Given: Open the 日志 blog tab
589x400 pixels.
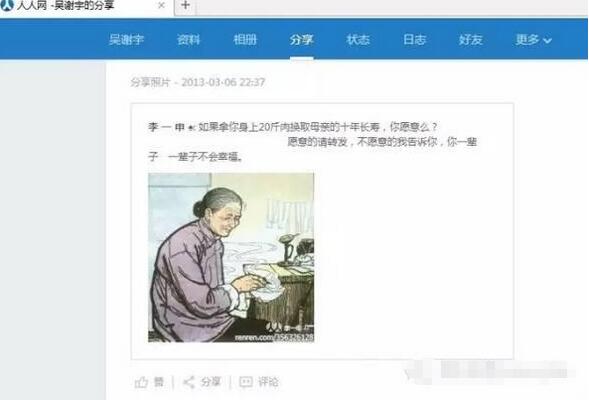Looking at the screenshot, I should pyautogui.click(x=414, y=39).
